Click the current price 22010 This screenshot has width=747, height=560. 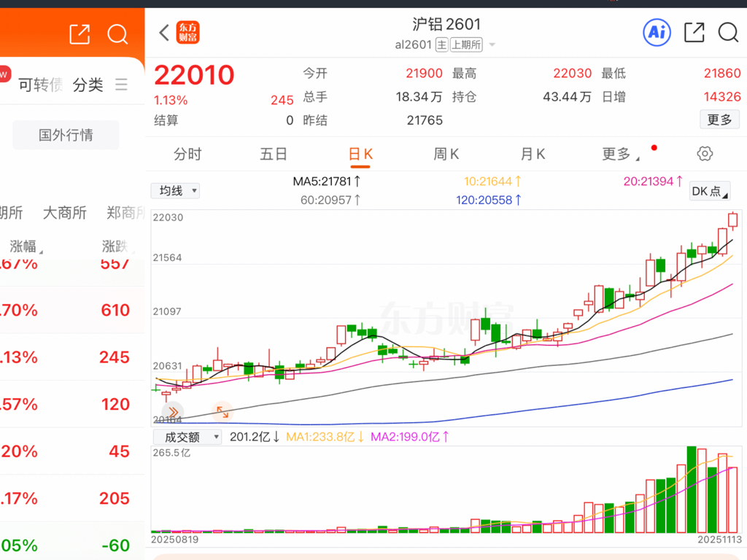pos(194,75)
